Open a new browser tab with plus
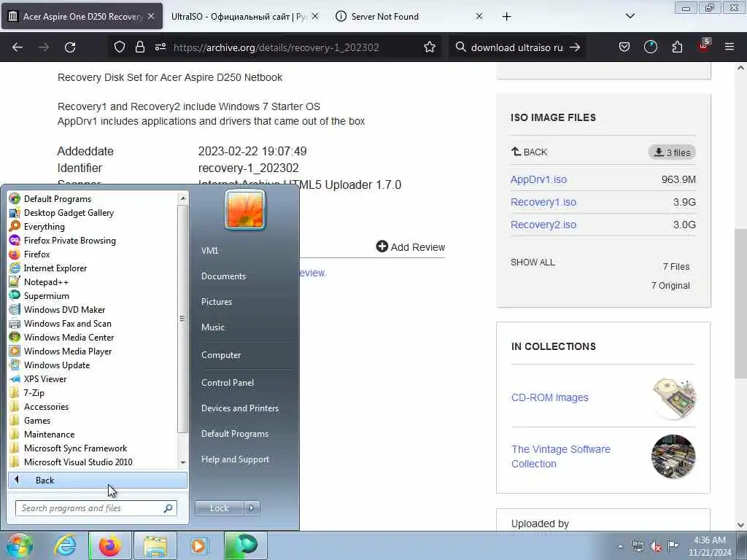Screen dimensions: 747x560 506,17
